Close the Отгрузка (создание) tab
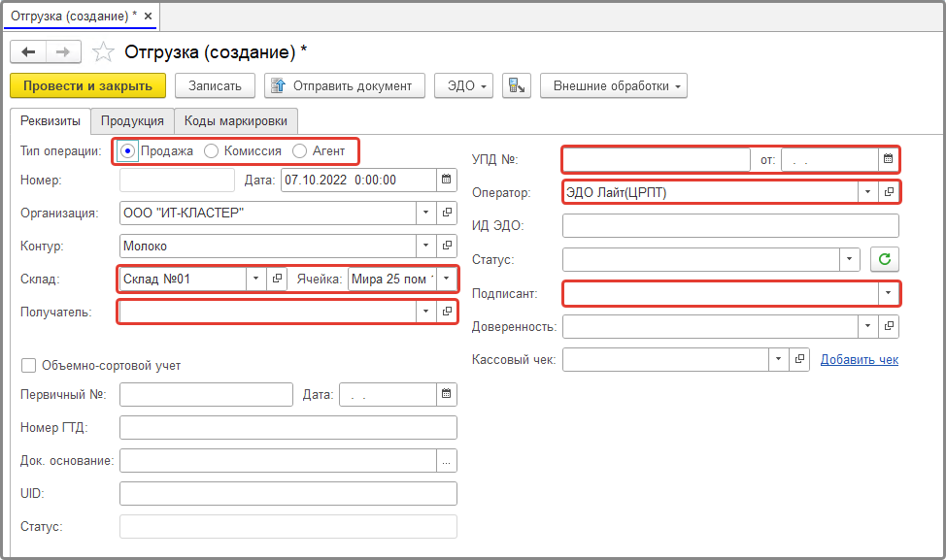The height and width of the screenshot is (560, 946). 148,16
